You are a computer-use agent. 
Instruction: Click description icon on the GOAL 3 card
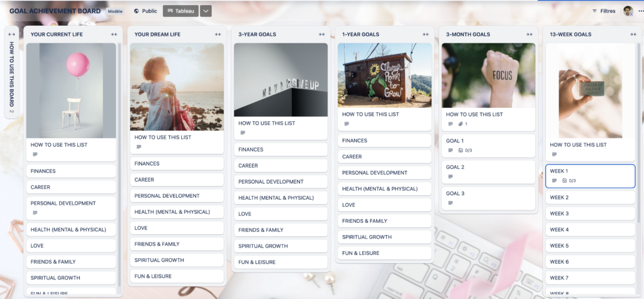(x=450, y=203)
